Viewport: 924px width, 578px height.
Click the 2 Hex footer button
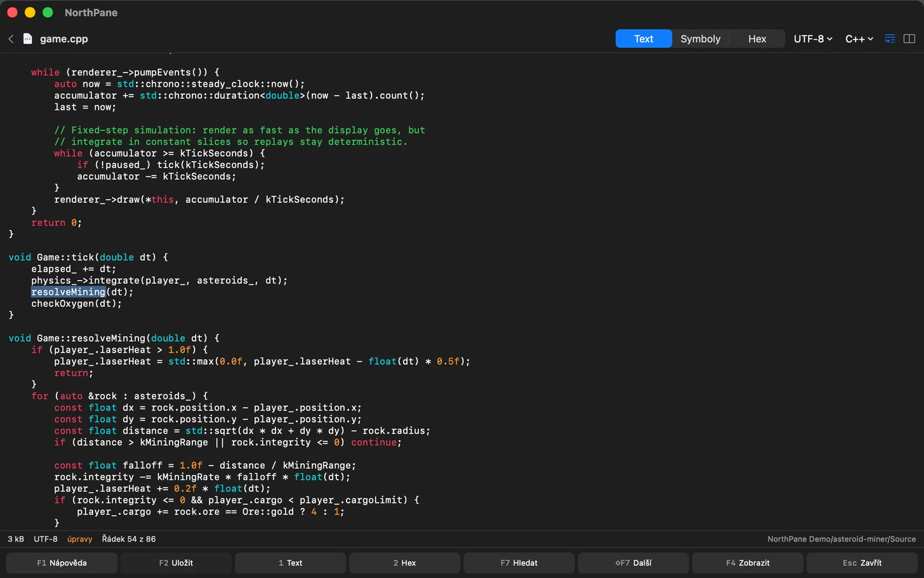[404, 563]
